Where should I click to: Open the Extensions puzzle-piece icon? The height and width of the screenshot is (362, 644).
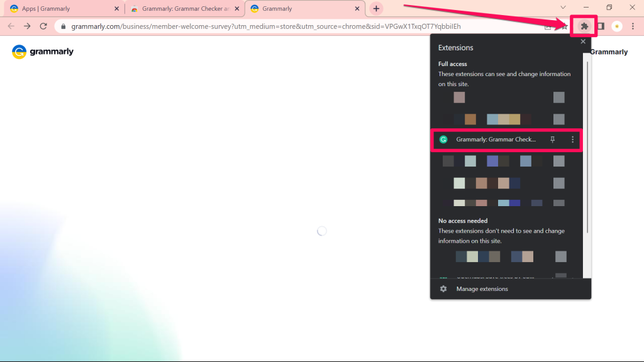pos(584,26)
